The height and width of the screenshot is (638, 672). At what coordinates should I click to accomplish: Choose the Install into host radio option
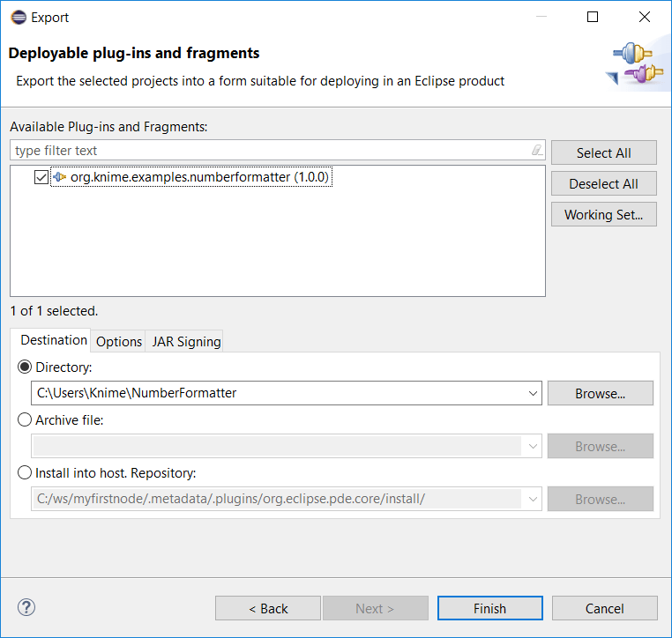(x=25, y=472)
